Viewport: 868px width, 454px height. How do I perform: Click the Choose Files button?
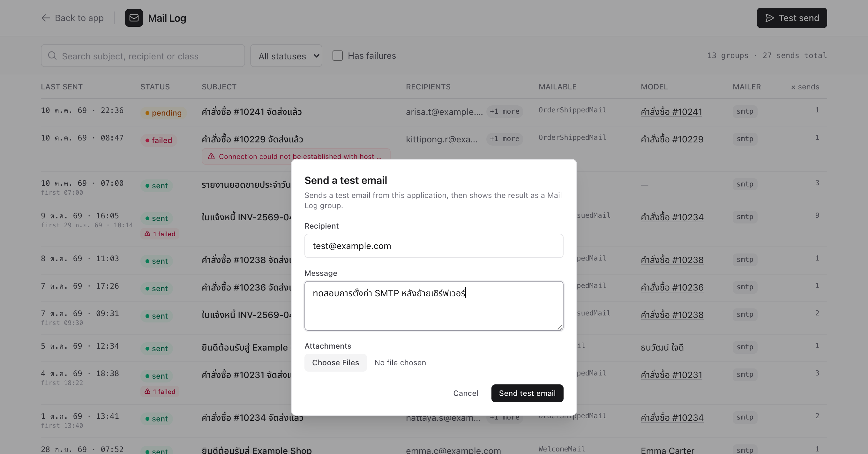335,362
